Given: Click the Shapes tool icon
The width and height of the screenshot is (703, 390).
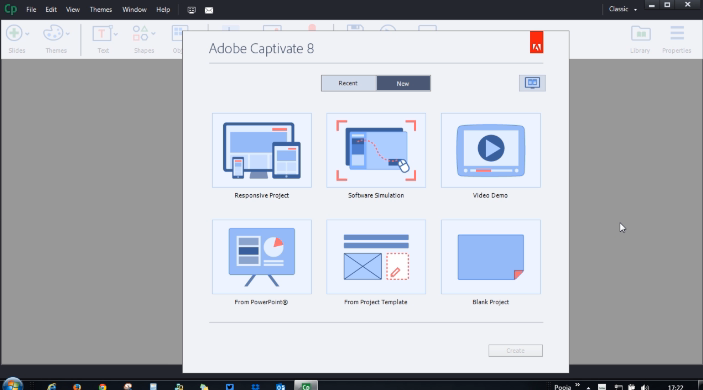Looking at the screenshot, I should [x=140, y=33].
